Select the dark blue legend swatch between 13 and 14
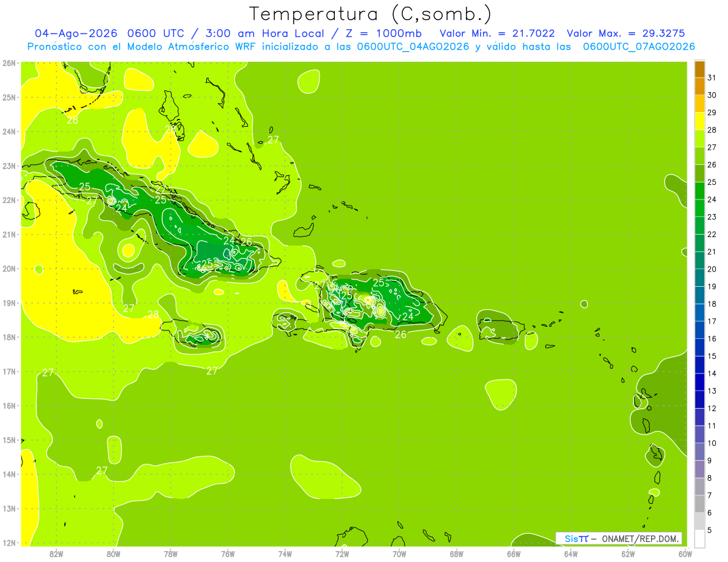 (x=699, y=382)
